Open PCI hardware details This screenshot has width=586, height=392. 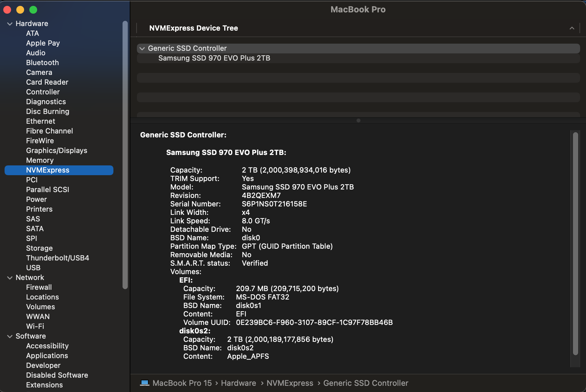[32, 180]
